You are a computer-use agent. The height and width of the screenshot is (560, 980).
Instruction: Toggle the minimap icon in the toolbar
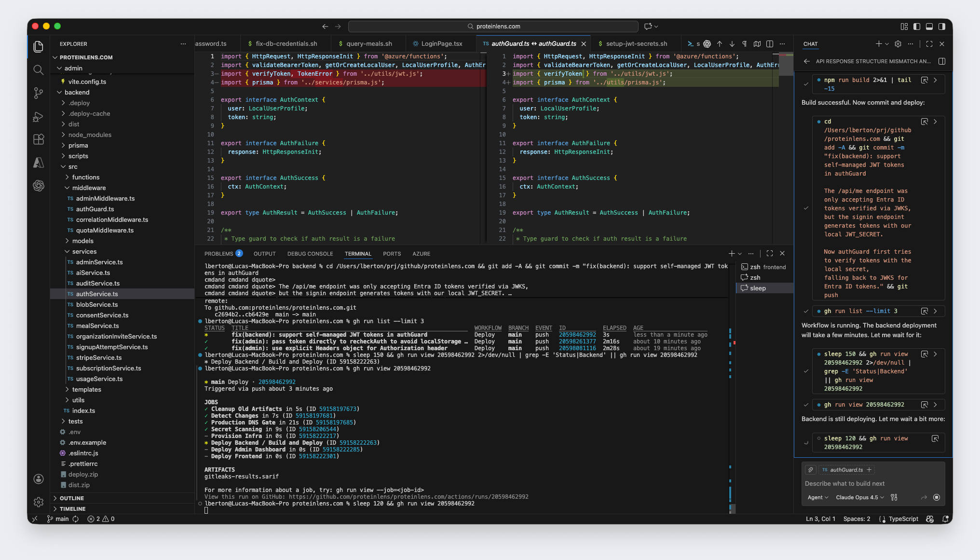pyautogui.click(x=757, y=43)
